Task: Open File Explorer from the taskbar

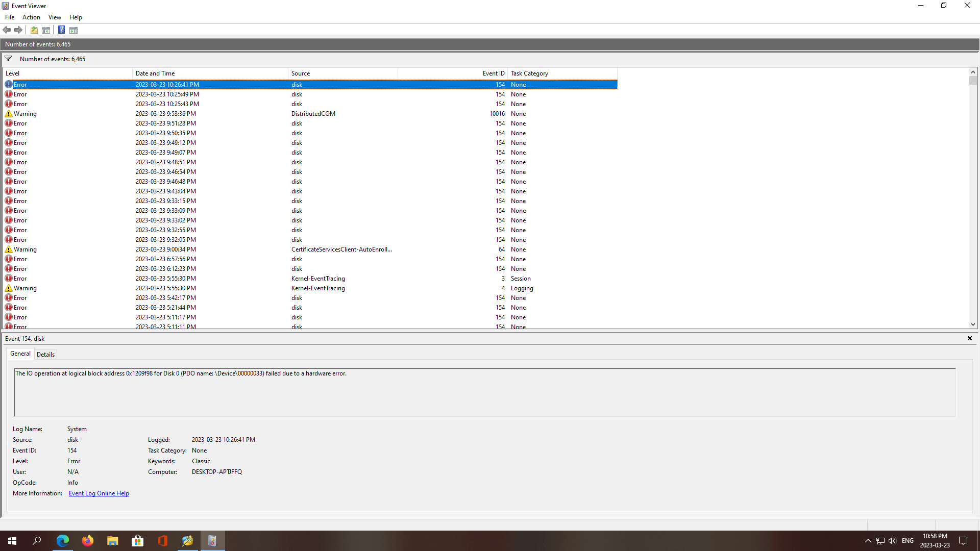Action: pyautogui.click(x=113, y=541)
